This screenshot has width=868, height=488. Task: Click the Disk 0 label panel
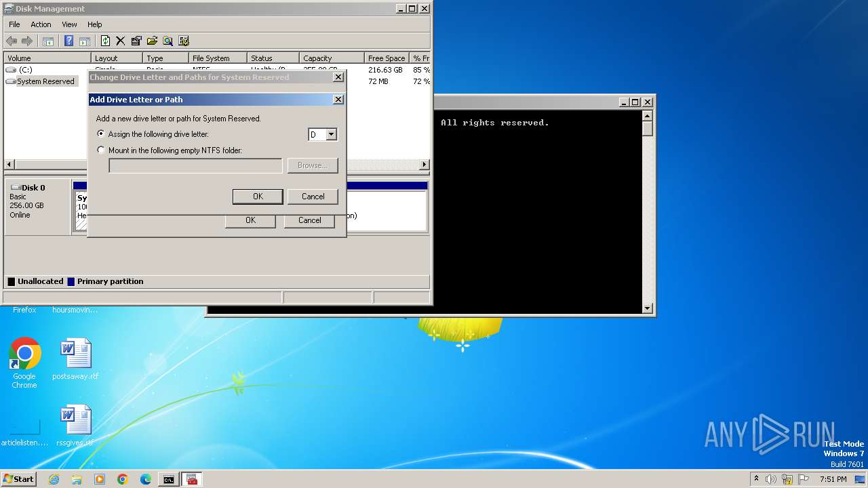pos(37,207)
